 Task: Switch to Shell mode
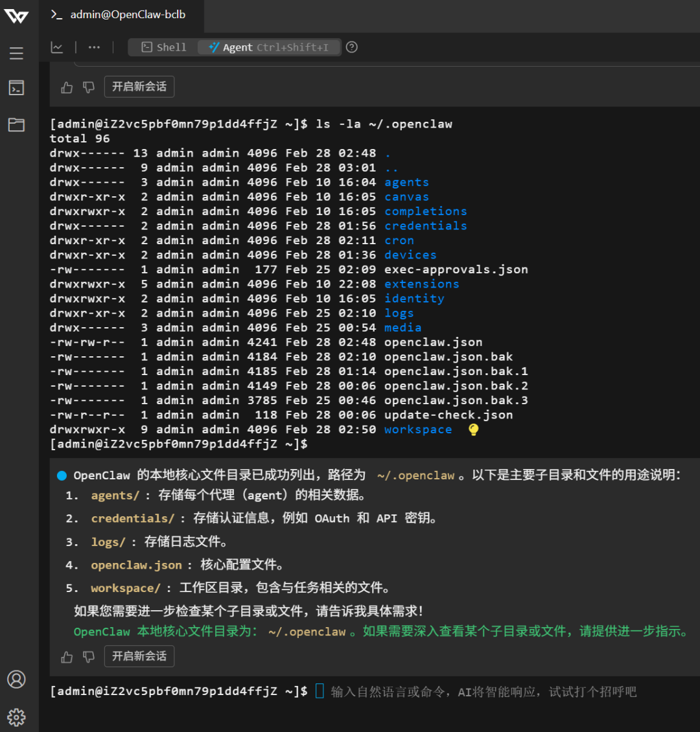coord(163,47)
